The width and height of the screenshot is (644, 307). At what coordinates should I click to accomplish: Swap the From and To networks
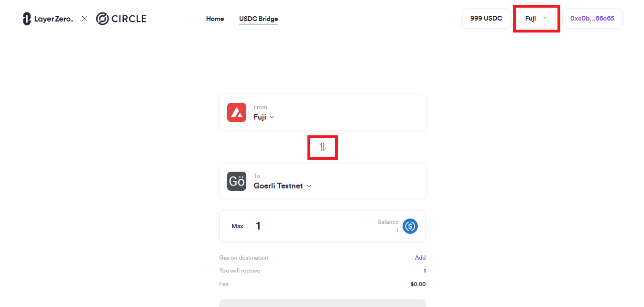(323, 147)
